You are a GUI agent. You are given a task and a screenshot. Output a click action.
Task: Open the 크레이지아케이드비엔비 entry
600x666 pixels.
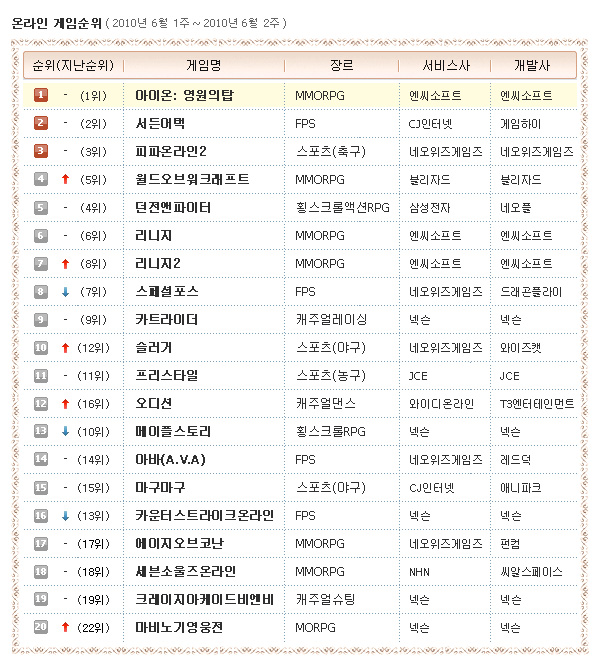204,599
